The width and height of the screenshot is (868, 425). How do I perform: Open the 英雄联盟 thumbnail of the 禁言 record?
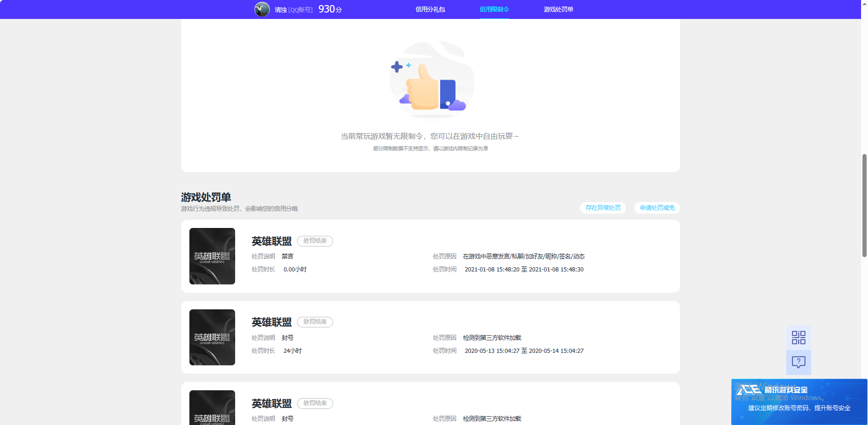[x=212, y=256]
